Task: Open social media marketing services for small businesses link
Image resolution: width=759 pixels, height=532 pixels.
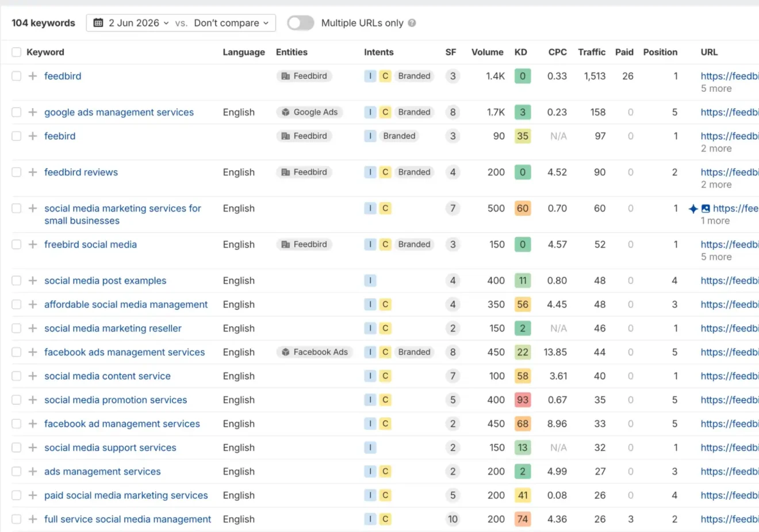Action: (122, 214)
